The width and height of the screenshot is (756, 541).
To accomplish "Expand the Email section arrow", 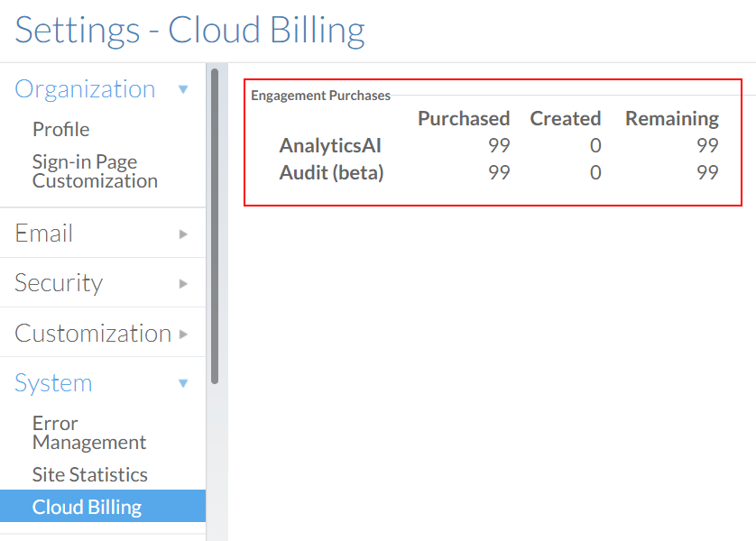I will click(x=183, y=234).
